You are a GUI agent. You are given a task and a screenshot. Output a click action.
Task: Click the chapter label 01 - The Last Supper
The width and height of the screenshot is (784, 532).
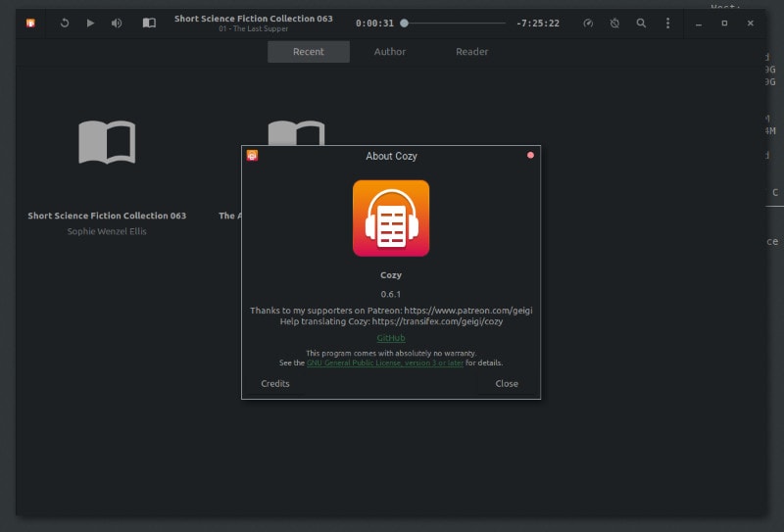point(254,29)
